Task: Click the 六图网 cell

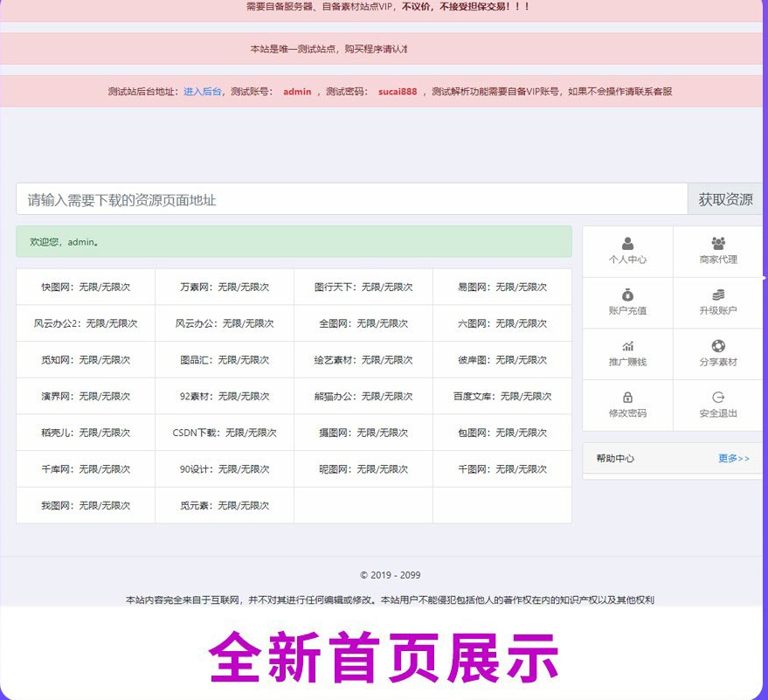Action: tap(502, 323)
